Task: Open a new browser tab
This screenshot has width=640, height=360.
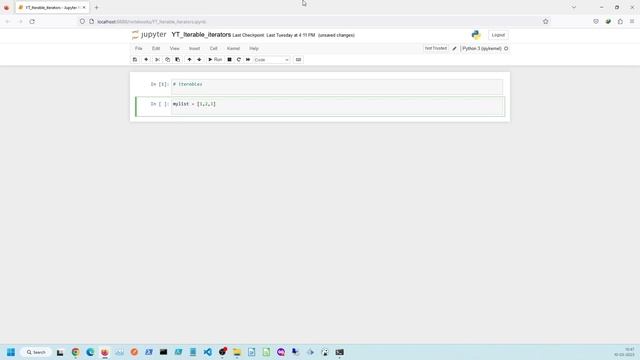Action: coord(97,7)
